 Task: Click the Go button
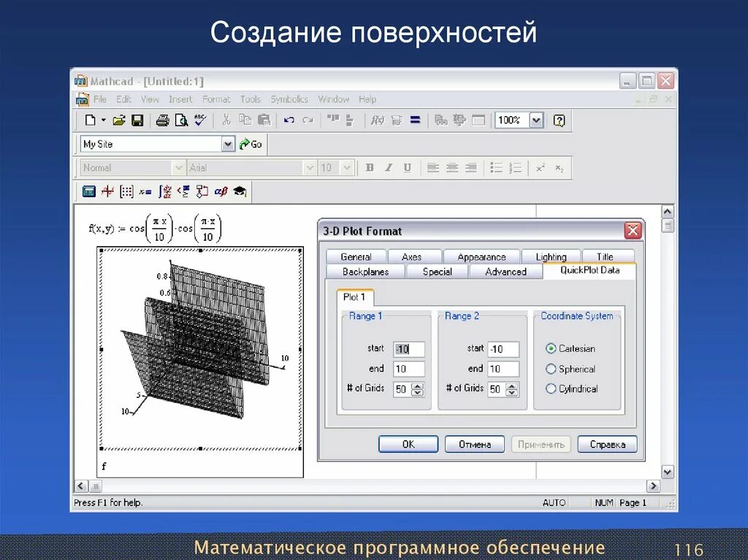[251, 144]
